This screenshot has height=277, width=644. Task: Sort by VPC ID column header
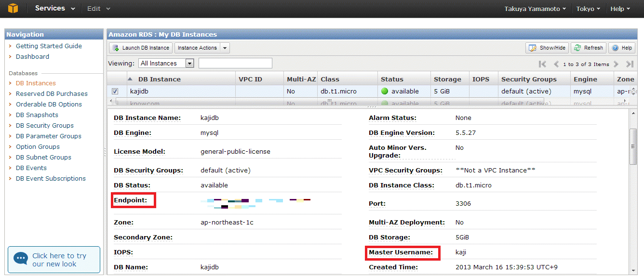coord(259,79)
